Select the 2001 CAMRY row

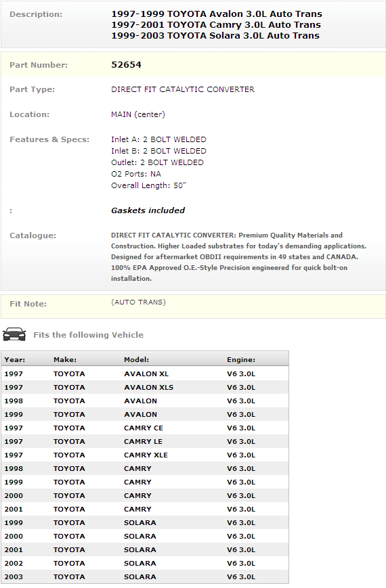point(145,510)
